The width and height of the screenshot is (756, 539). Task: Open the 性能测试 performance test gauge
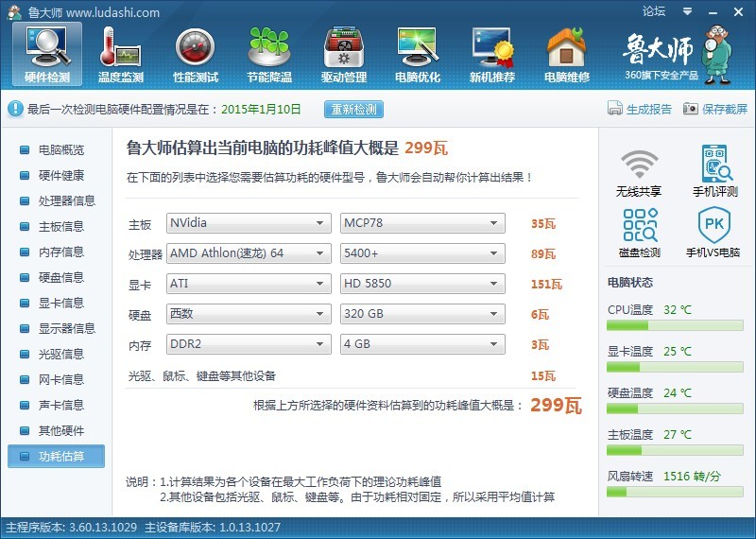click(196, 54)
